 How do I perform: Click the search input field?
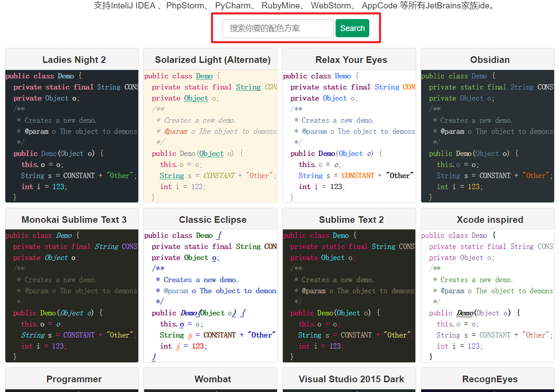[x=278, y=28]
